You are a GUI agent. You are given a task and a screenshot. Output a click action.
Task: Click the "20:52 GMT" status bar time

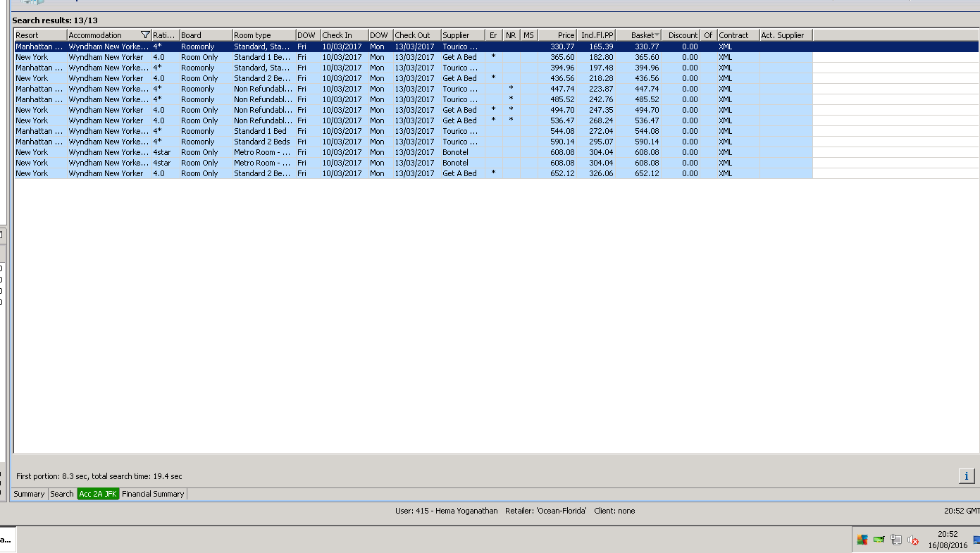pyautogui.click(x=962, y=511)
